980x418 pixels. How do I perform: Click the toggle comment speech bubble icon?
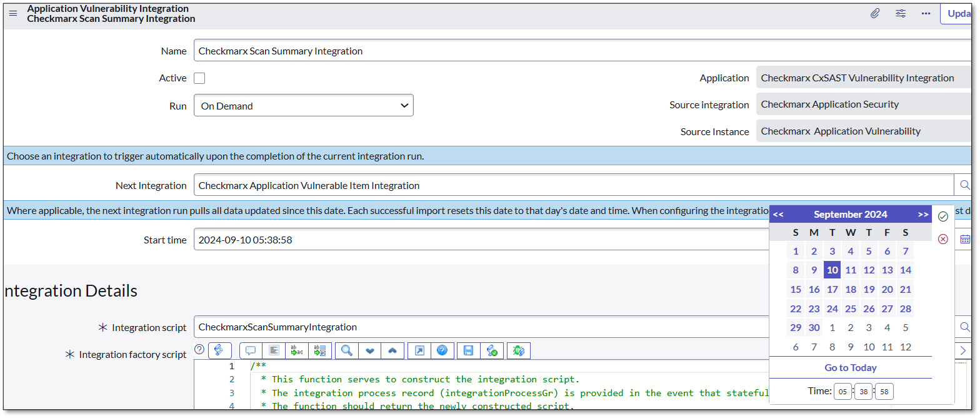point(251,350)
